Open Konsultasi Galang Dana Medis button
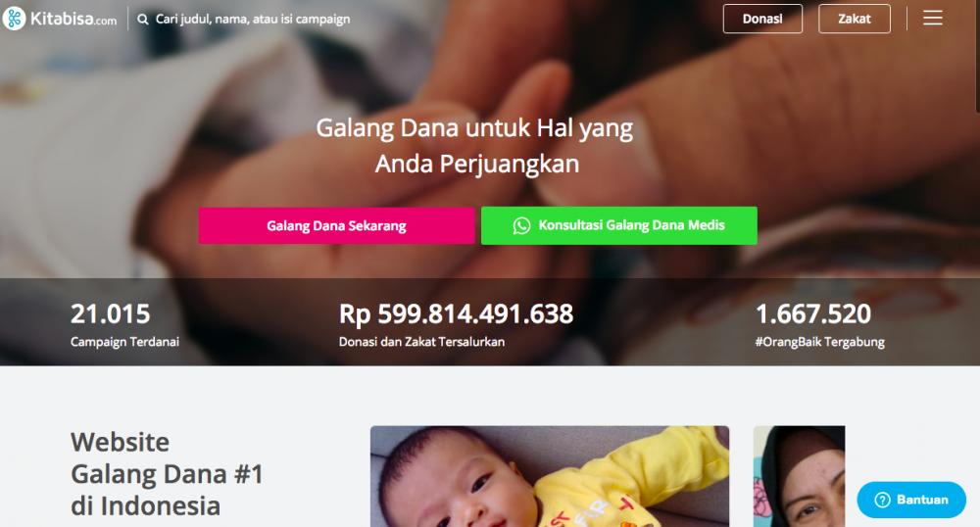The width and height of the screenshot is (980, 527). [618, 225]
